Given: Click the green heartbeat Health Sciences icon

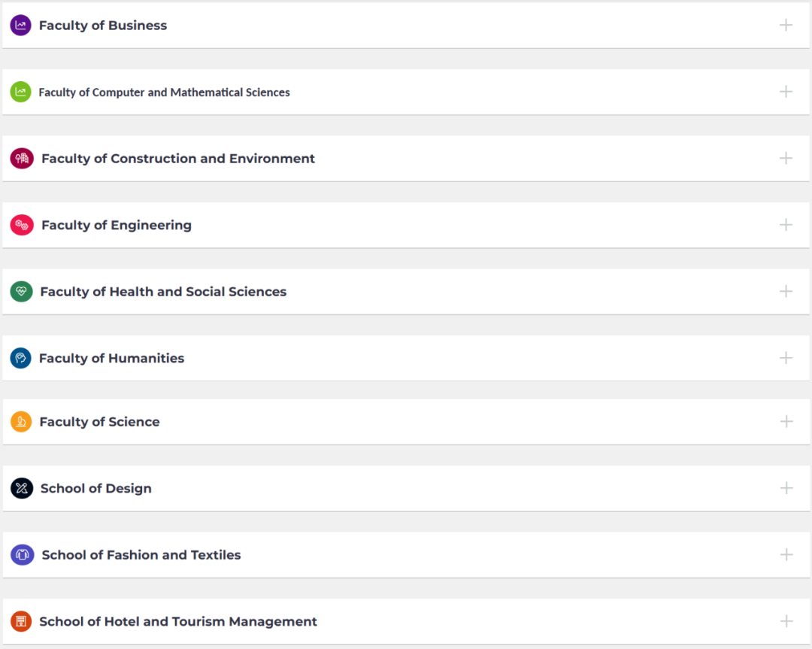Looking at the screenshot, I should click(21, 292).
